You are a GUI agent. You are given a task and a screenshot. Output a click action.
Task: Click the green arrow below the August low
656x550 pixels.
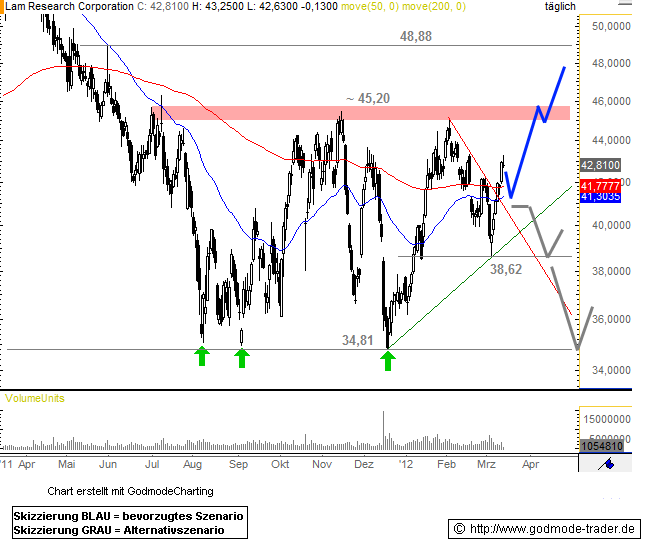[202, 356]
